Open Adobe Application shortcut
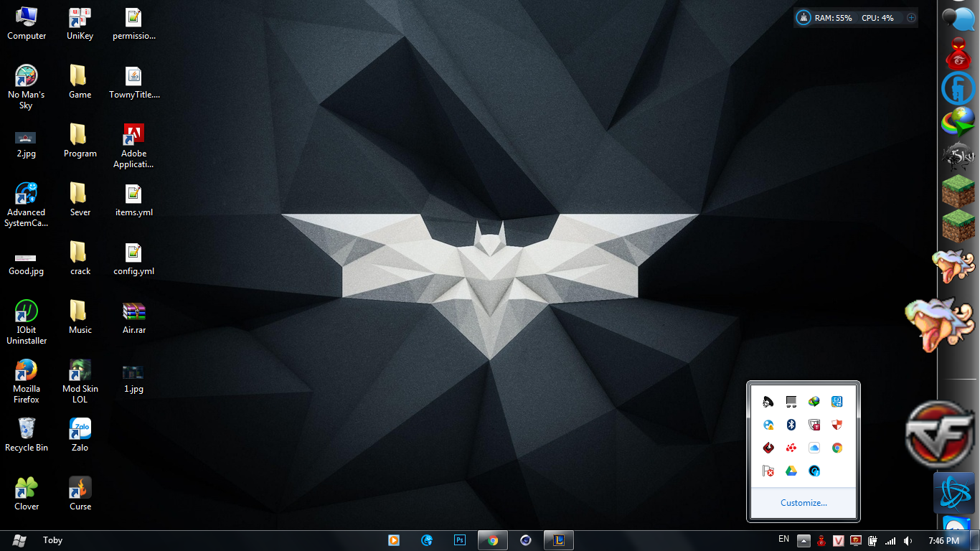This screenshot has width=980, height=551. coord(133,146)
